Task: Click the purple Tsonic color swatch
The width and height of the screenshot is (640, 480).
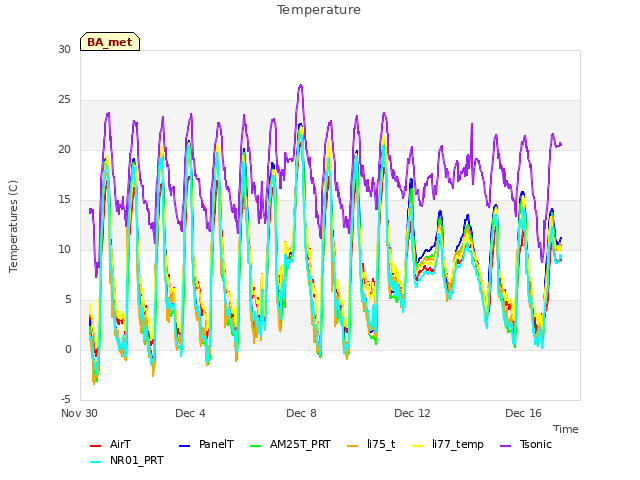Action: click(x=505, y=446)
